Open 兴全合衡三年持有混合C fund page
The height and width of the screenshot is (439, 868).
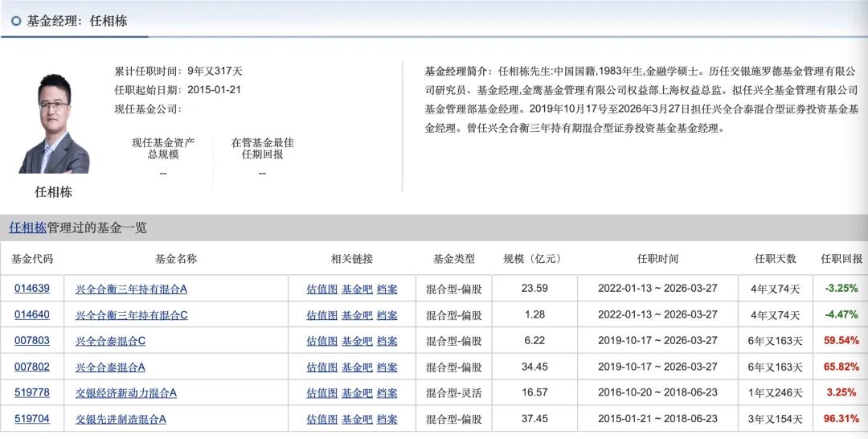tap(131, 315)
